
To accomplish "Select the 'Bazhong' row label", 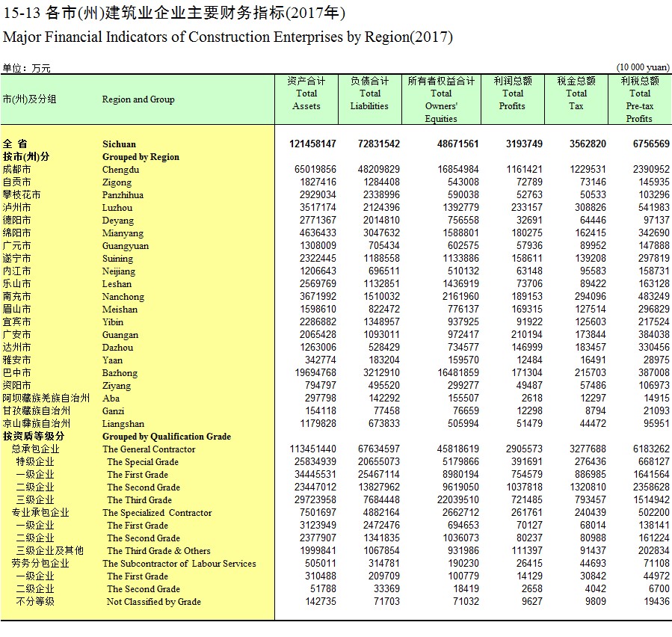I will coord(120,373).
